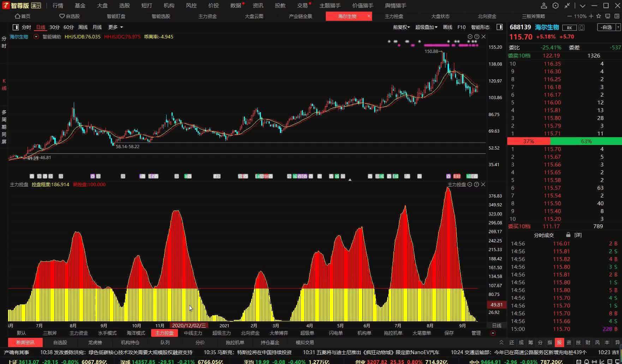622x364 pixels.
Task: Unlock 分时成交 list with lock icon
Action: coord(568,235)
